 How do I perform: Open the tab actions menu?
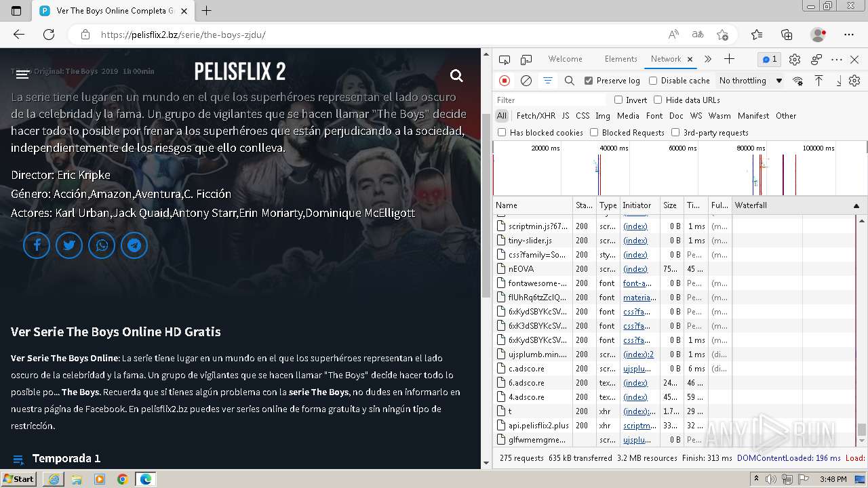(16, 11)
